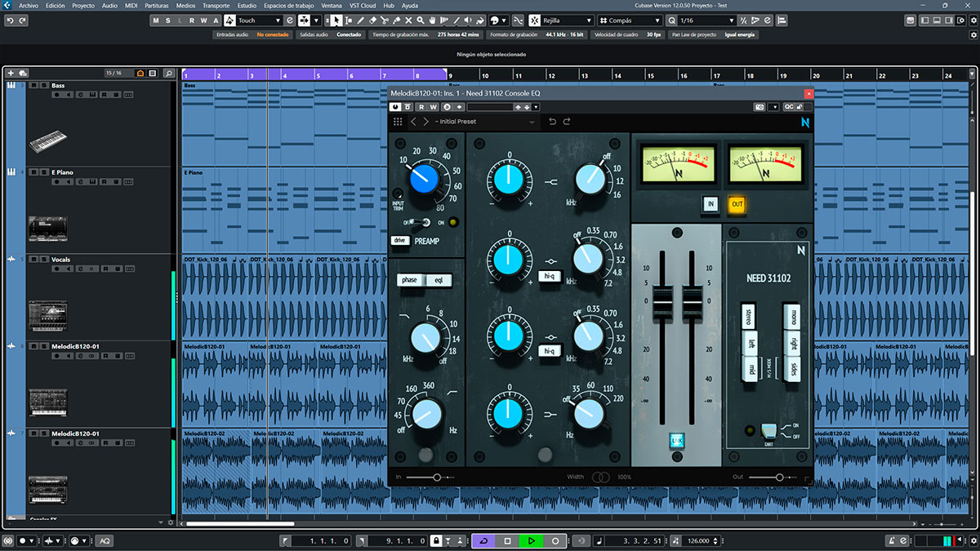Click the green play button
The width and height of the screenshot is (980, 551).
coord(531,540)
